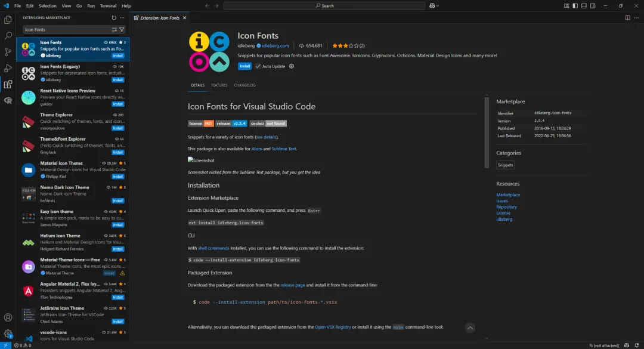Open Views and More Actions ellipsis menu
Image resolution: width=644 pixels, height=349 pixels.
coord(122,18)
